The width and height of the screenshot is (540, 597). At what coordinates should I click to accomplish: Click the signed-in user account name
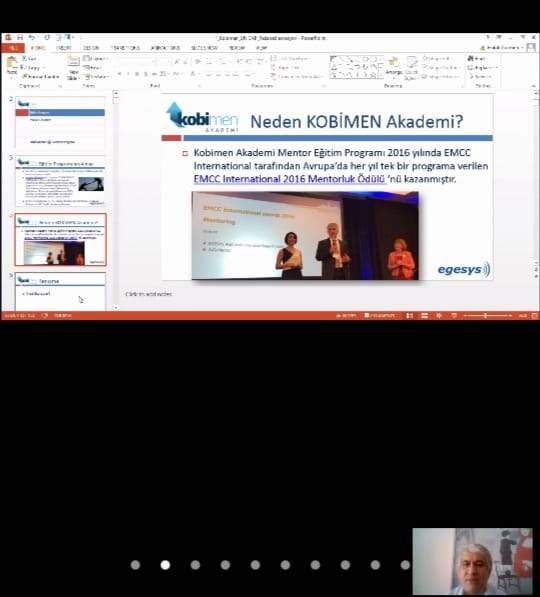click(x=502, y=48)
